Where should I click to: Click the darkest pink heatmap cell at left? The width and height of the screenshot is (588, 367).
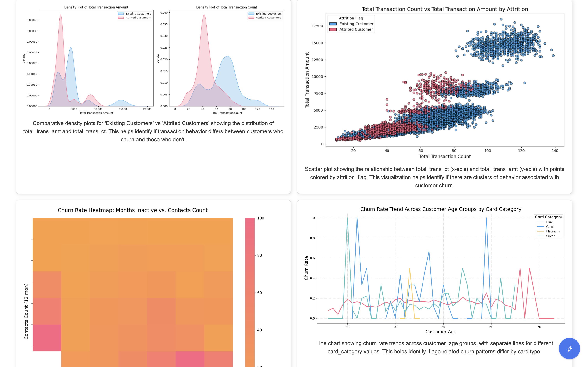tap(47, 338)
